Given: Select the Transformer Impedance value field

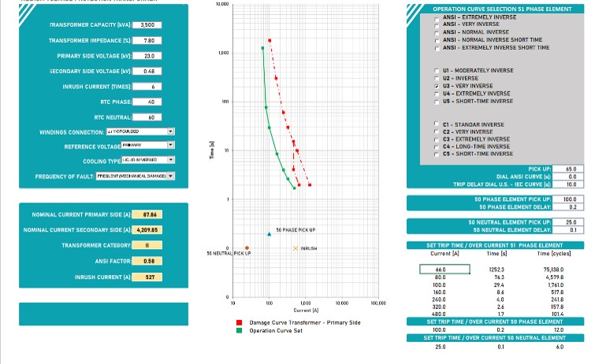Looking at the screenshot, I should [147, 40].
